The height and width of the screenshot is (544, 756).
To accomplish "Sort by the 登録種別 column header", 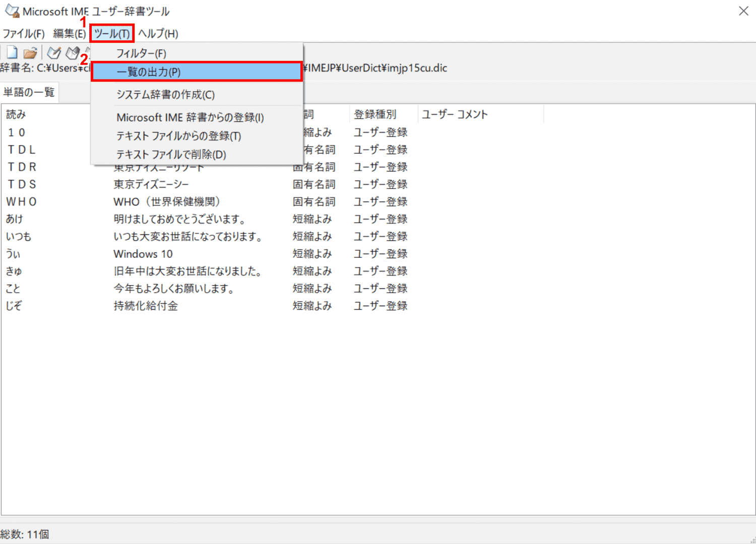I will pyautogui.click(x=383, y=114).
